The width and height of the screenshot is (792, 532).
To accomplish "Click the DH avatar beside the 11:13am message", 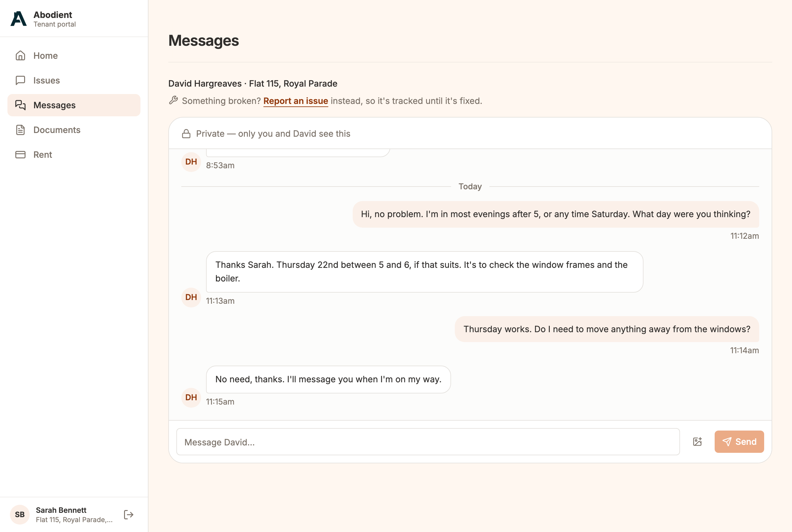I will pyautogui.click(x=191, y=297).
